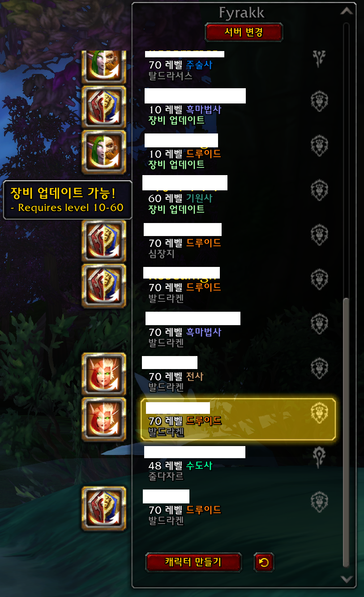This screenshot has width=364, height=597.
Task: Click faction change icon beside 10 레벨 흑마법사
Action: (x=104, y=108)
